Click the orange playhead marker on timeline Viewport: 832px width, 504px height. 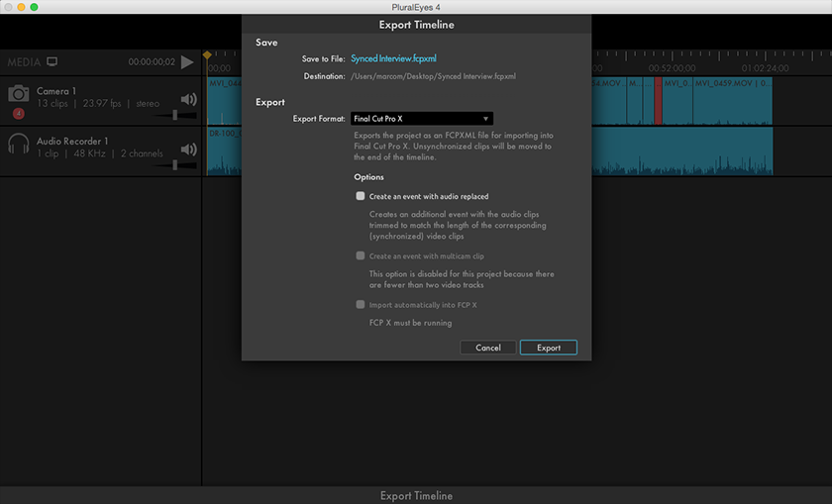206,55
